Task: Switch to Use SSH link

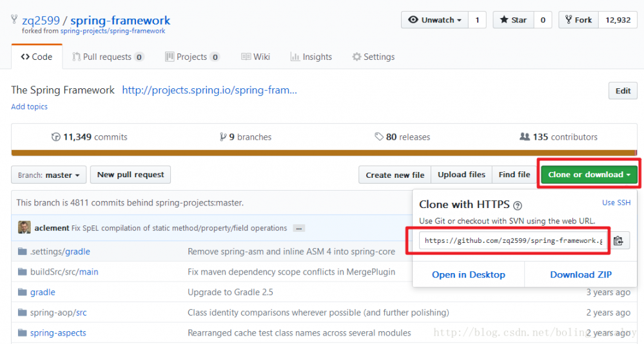Action: click(x=616, y=202)
